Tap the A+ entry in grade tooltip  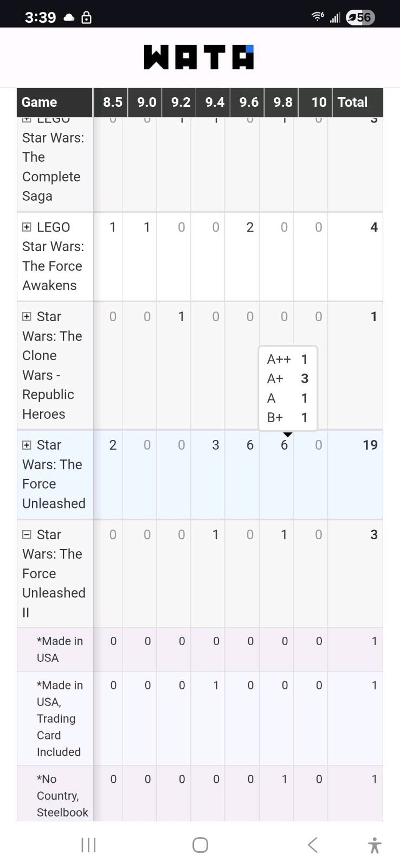287,379
